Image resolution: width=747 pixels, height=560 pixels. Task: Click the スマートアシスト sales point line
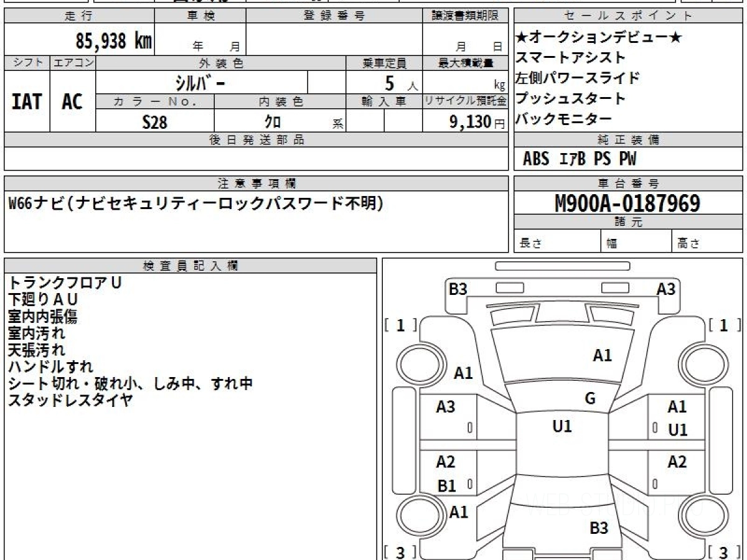point(571,57)
